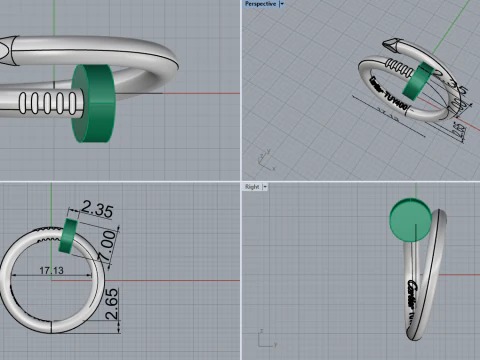Open the Perspective viewport title menu
The height and width of the screenshot is (360, 480).
click(x=260, y=4)
